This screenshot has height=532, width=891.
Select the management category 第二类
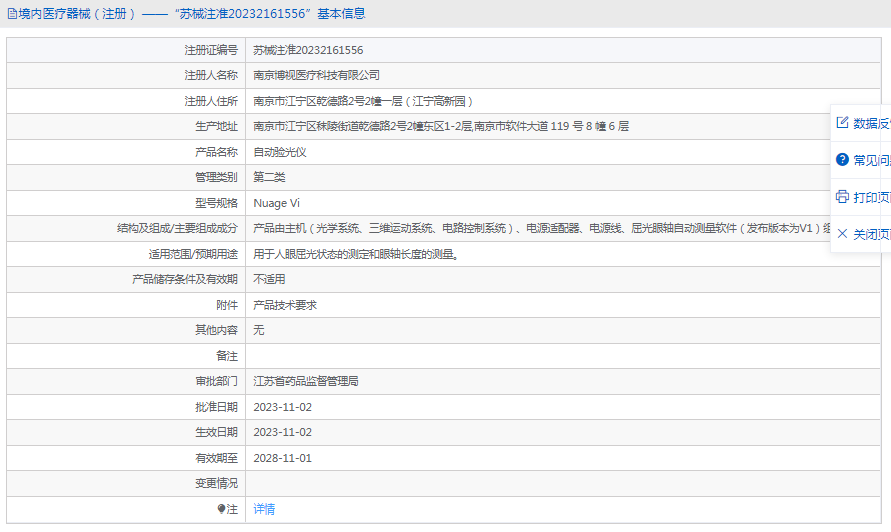coord(269,177)
